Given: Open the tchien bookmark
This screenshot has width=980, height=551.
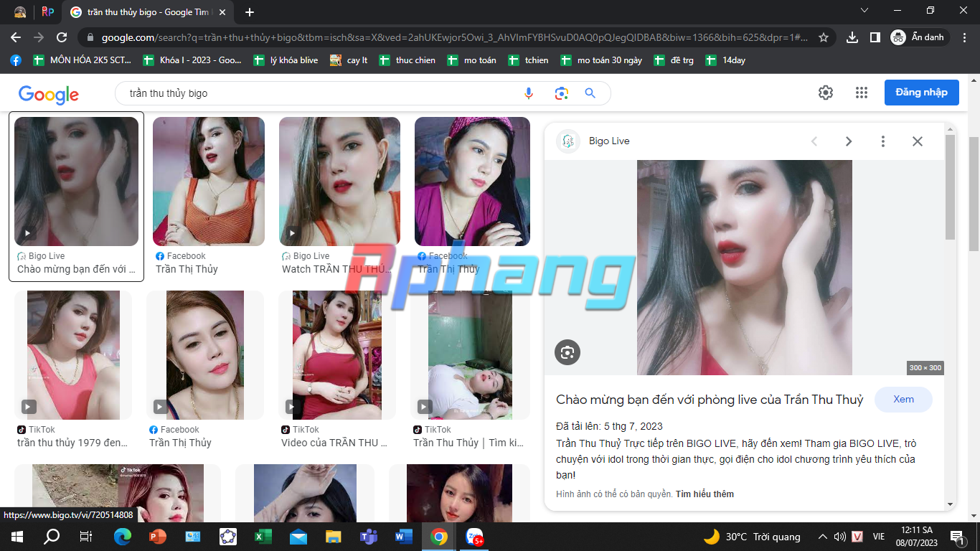Looking at the screenshot, I should point(529,60).
